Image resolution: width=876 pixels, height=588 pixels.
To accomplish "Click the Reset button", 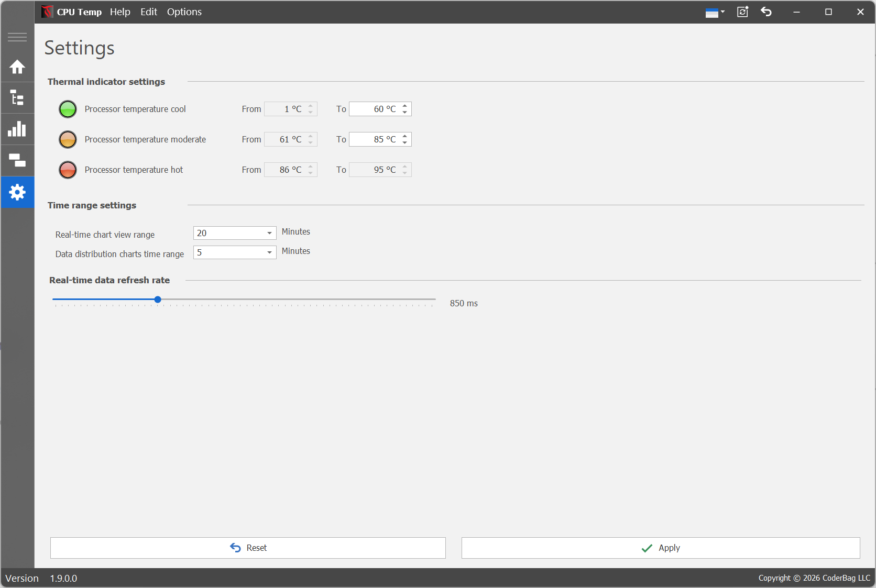I will [248, 548].
